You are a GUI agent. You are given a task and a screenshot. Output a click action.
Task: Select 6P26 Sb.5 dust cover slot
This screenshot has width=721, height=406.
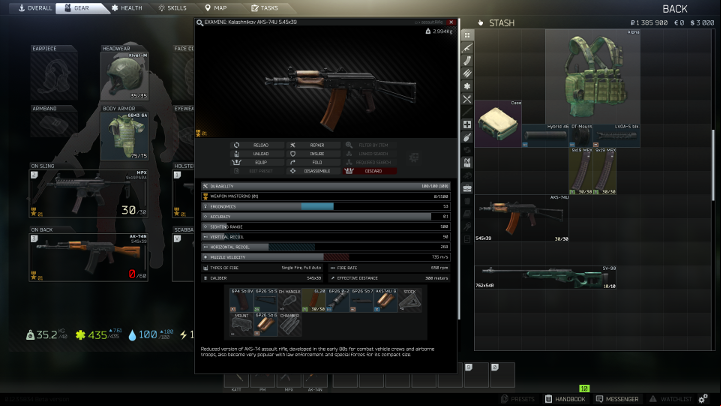[265, 301]
